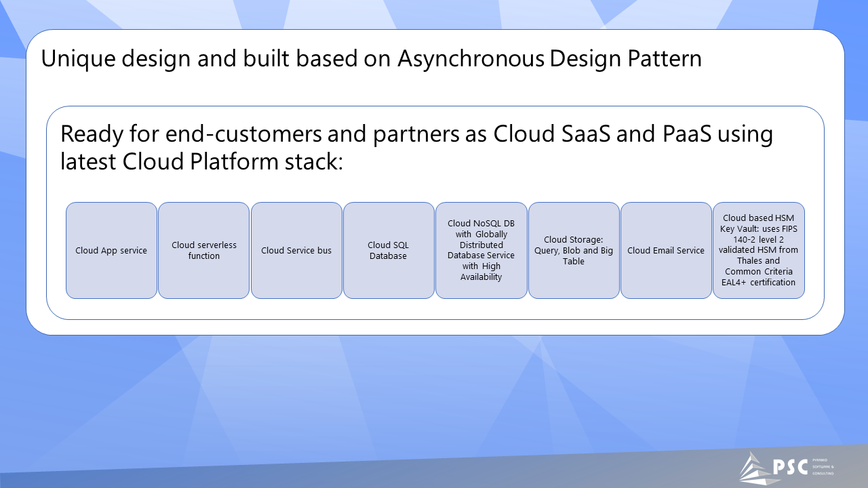This screenshot has height=488, width=868.
Task: Select the Cloud serverless function box
Action: coord(204,250)
